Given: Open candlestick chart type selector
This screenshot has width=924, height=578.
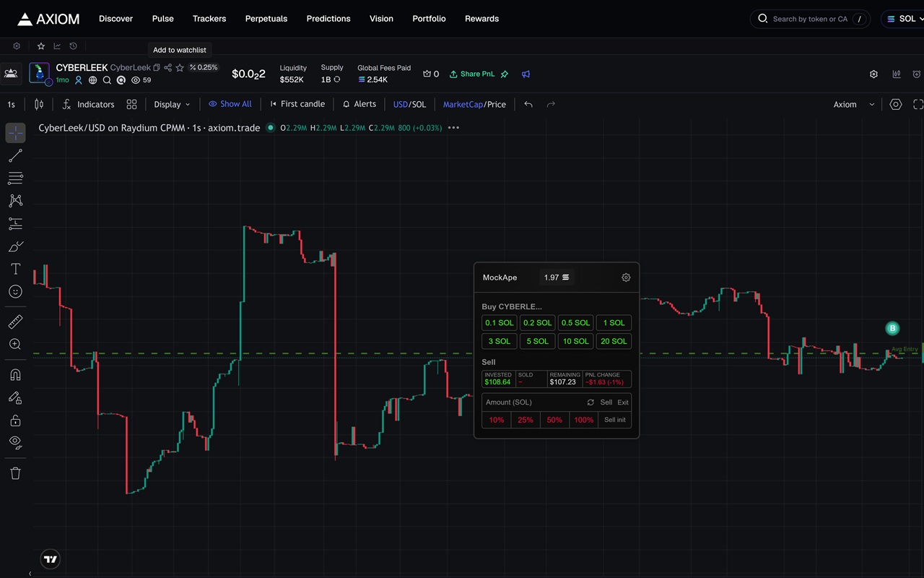Looking at the screenshot, I should [39, 104].
